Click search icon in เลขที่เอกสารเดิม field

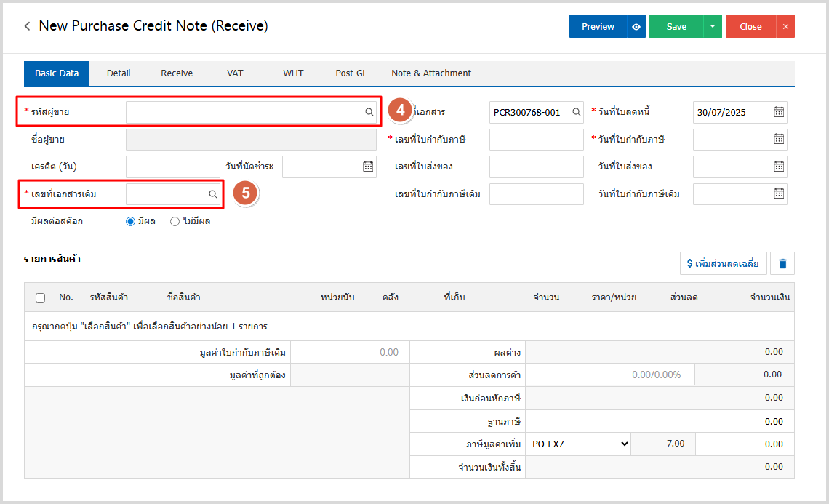pos(213,194)
